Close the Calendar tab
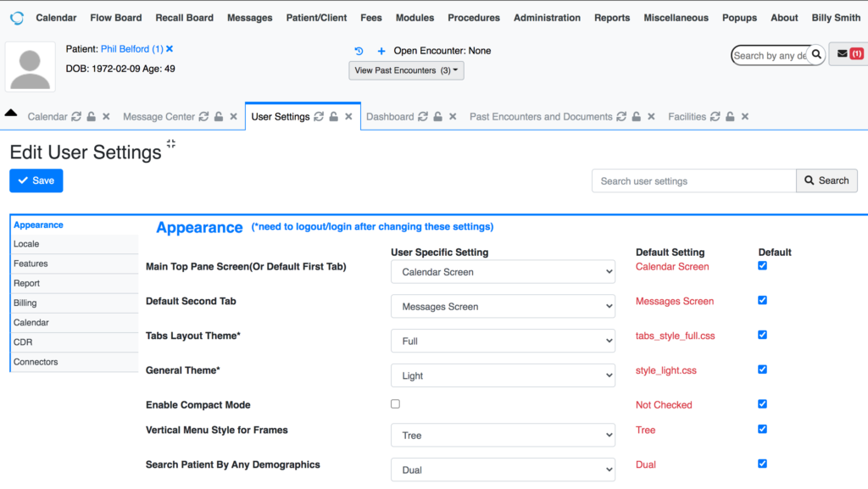Viewport: 868px width, 489px height. (x=106, y=117)
